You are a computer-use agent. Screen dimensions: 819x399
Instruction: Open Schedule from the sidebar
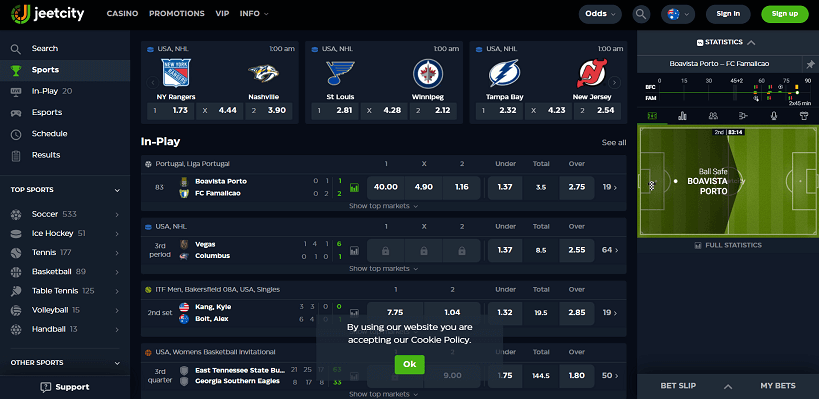point(65,134)
